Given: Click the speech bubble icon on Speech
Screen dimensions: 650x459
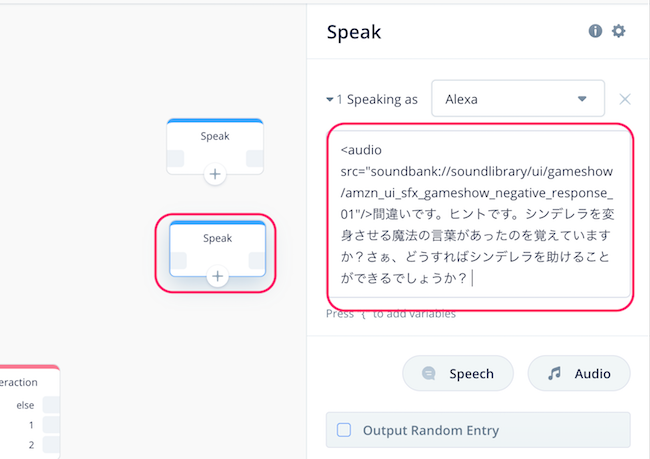Looking at the screenshot, I should point(429,373).
